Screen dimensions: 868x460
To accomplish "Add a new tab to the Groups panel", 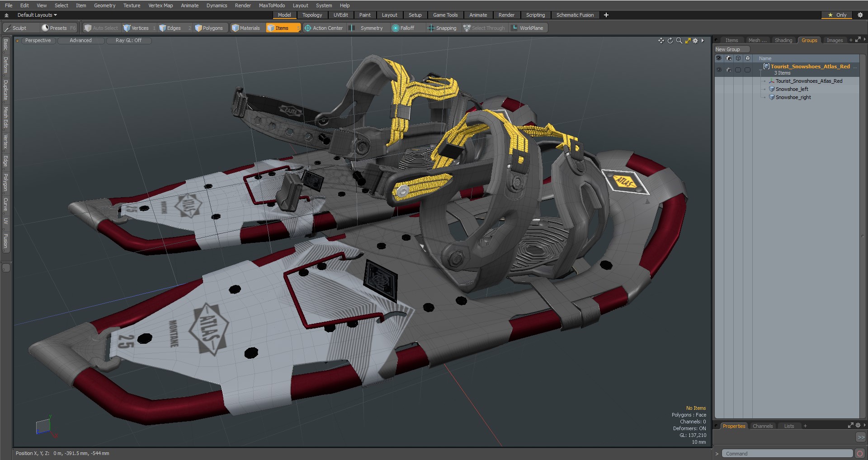I will (x=850, y=40).
